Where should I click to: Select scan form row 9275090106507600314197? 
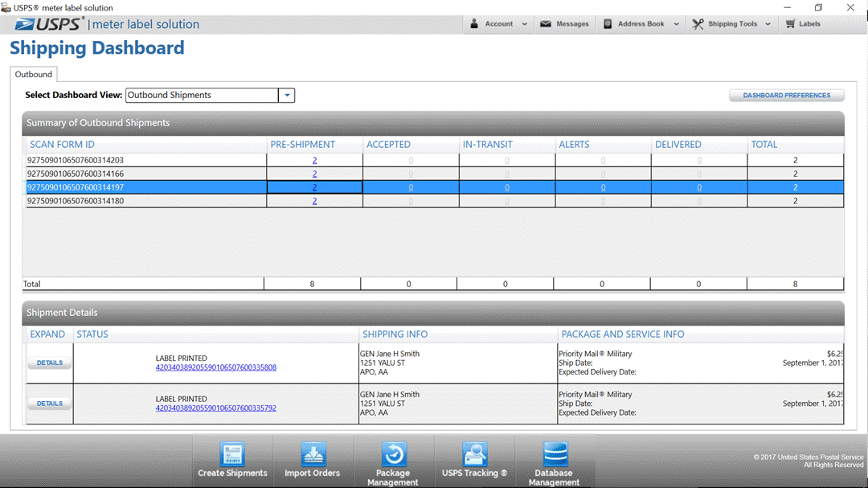(435, 187)
